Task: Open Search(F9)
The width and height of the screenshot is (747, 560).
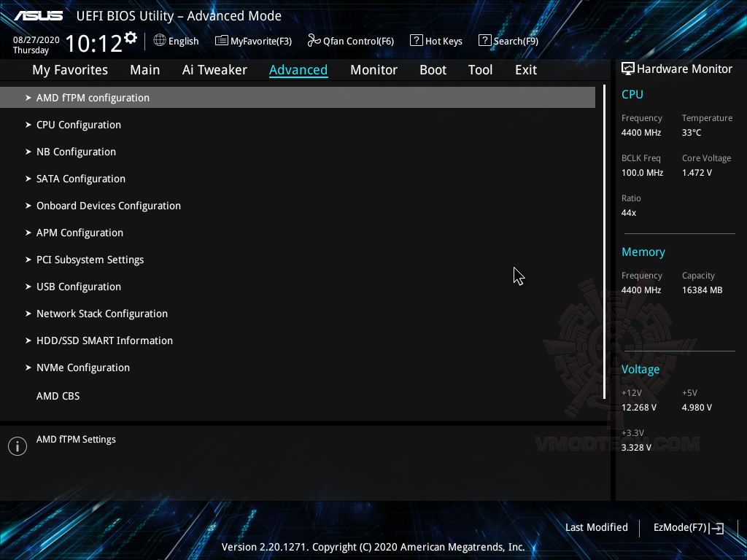Action: tap(508, 41)
